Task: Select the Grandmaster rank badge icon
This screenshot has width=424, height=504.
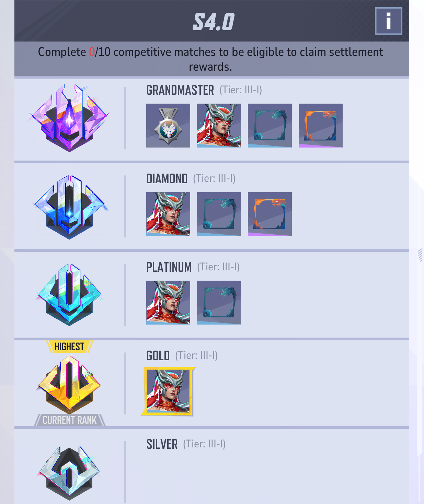Action: pos(69,118)
